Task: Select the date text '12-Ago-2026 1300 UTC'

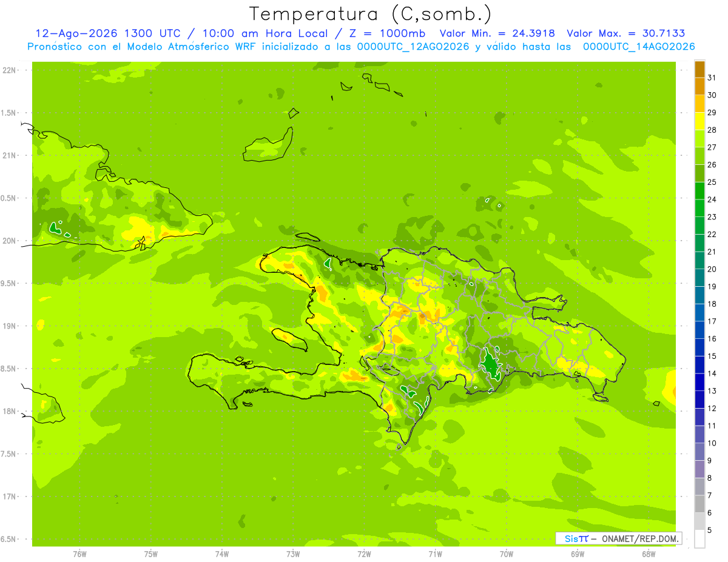Action: (107, 33)
